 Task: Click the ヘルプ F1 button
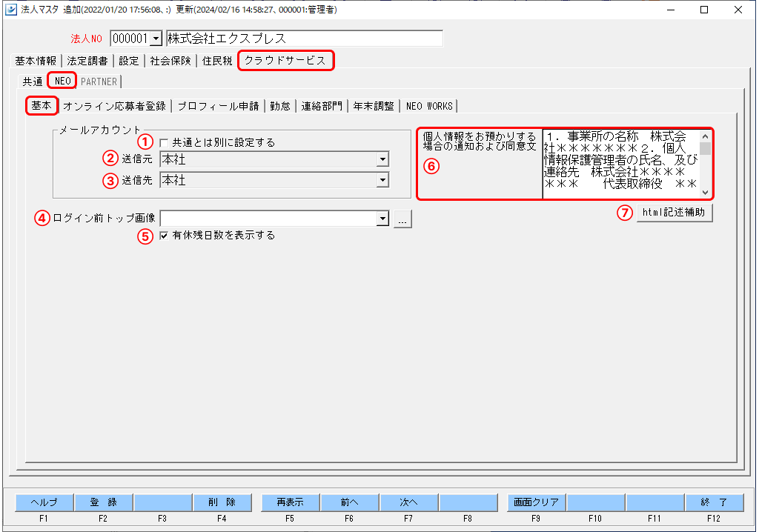click(x=44, y=502)
